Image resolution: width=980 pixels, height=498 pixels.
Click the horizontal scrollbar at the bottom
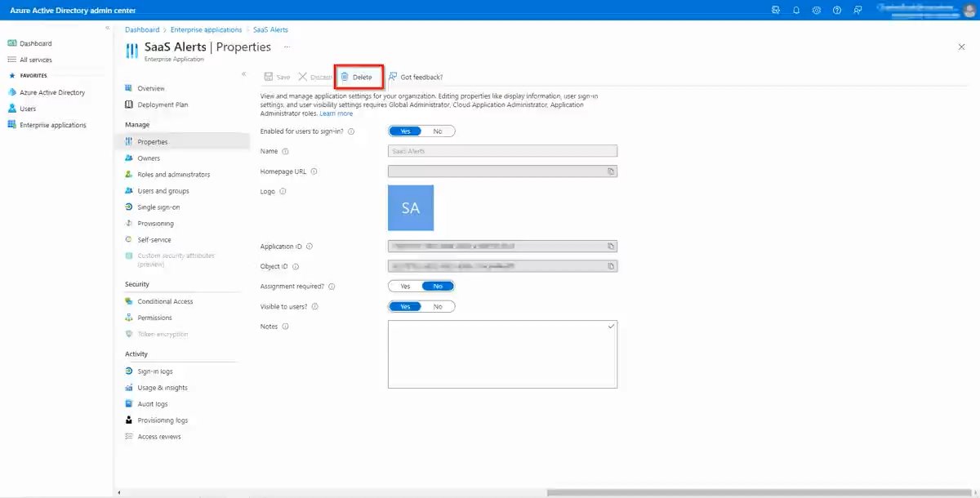tap(759, 492)
